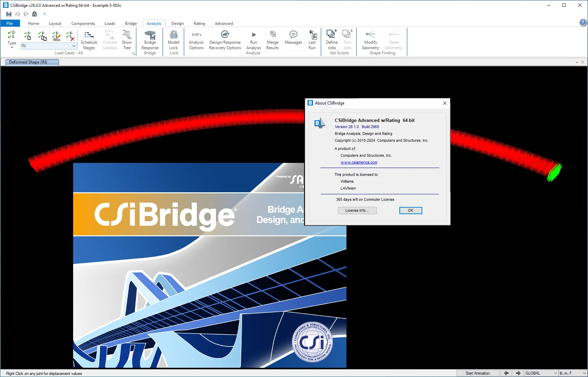Screen dimensions: 588x377
Task: Switch to the Advanced ribbon tab
Action: [224, 23]
